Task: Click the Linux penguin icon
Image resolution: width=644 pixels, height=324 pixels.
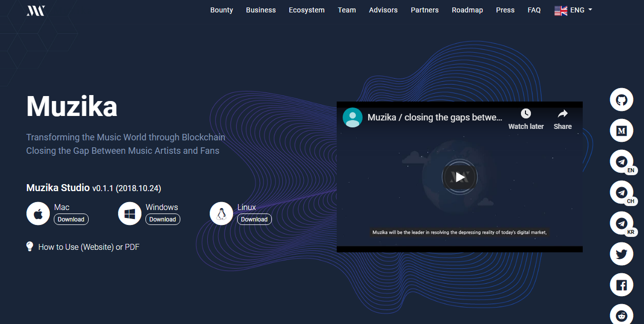Action: 221,213
